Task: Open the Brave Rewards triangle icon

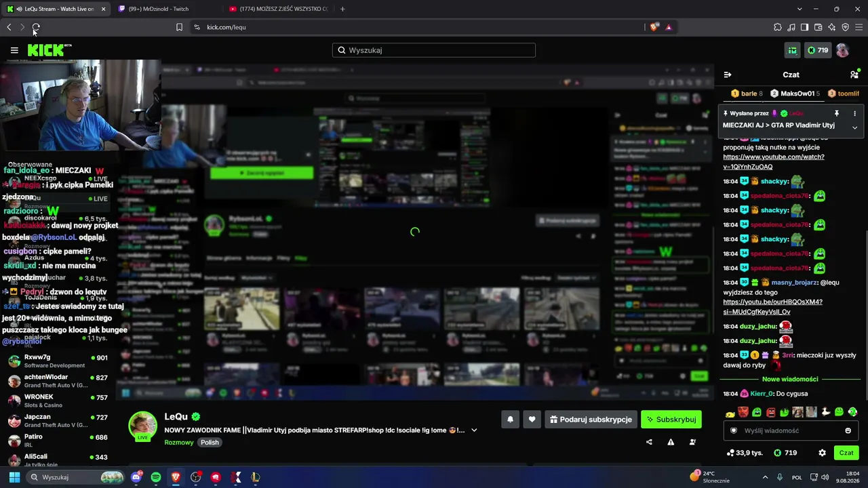Action: pyautogui.click(x=669, y=27)
